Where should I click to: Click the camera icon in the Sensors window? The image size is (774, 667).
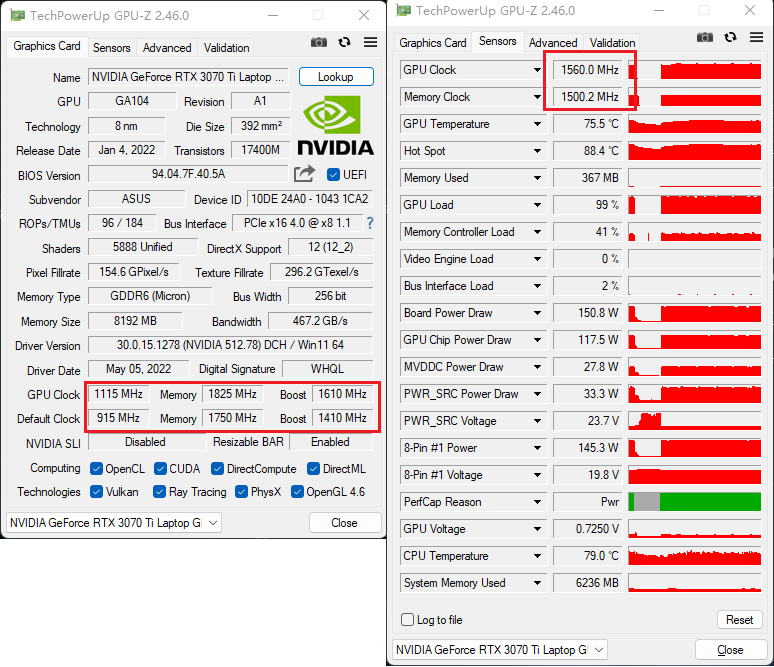pyautogui.click(x=705, y=38)
